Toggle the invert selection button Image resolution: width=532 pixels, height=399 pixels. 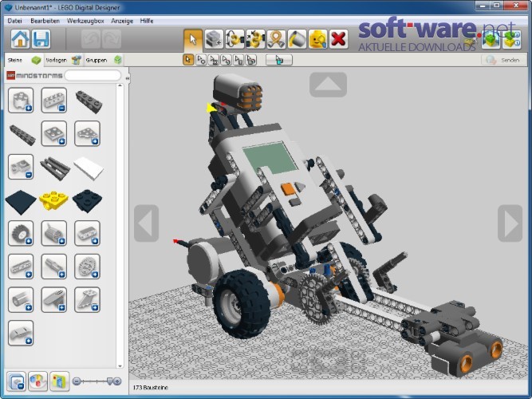pyautogui.click(x=279, y=60)
